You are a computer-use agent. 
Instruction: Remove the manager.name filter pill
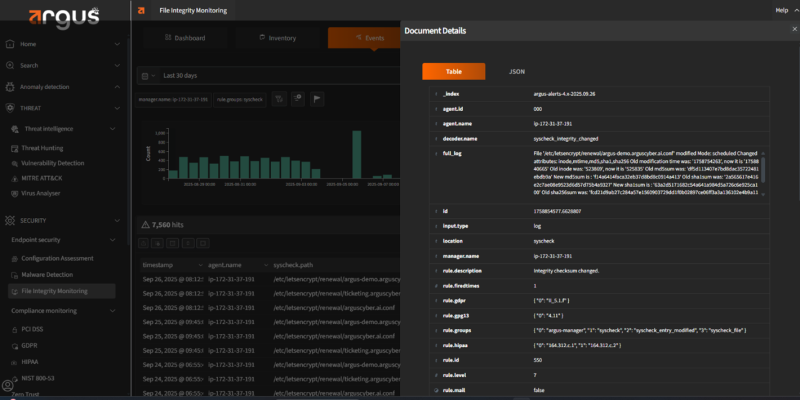[x=174, y=99]
